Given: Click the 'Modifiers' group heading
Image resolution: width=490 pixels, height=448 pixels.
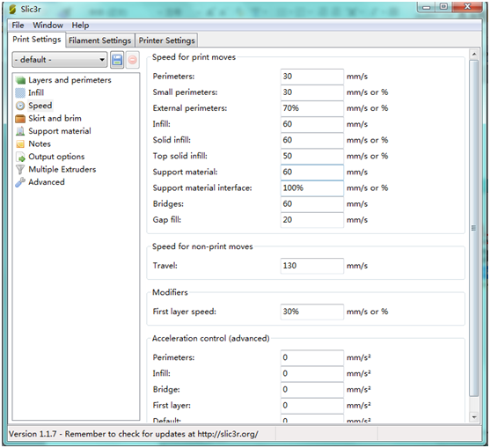Looking at the screenshot, I should [170, 292].
